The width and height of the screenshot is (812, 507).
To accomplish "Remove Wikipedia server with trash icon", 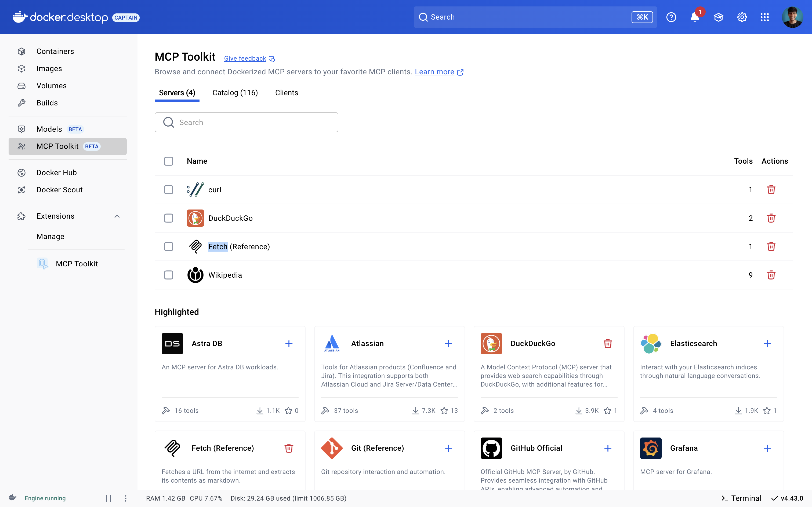I will (771, 275).
